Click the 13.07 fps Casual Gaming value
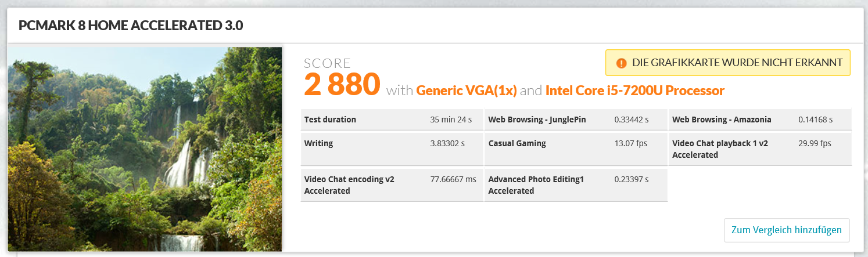Screen dimensions: 868x257 630,143
